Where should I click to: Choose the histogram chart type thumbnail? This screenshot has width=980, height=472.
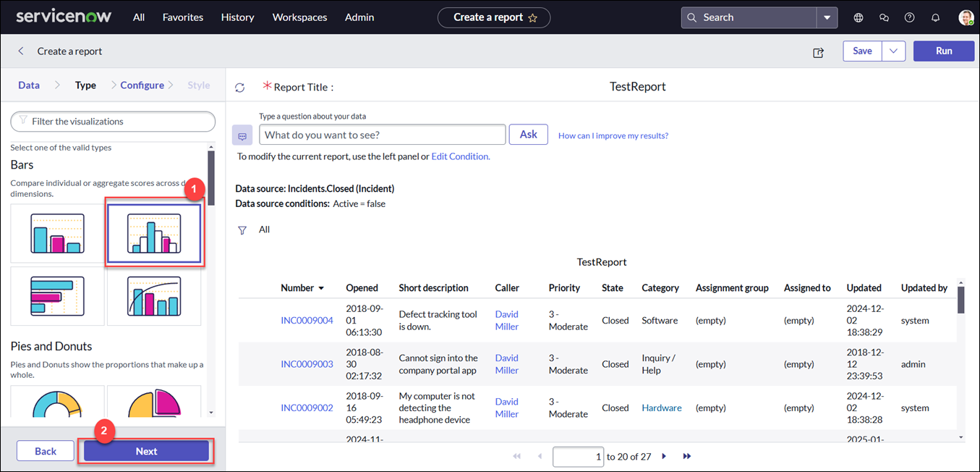pyautogui.click(x=154, y=233)
